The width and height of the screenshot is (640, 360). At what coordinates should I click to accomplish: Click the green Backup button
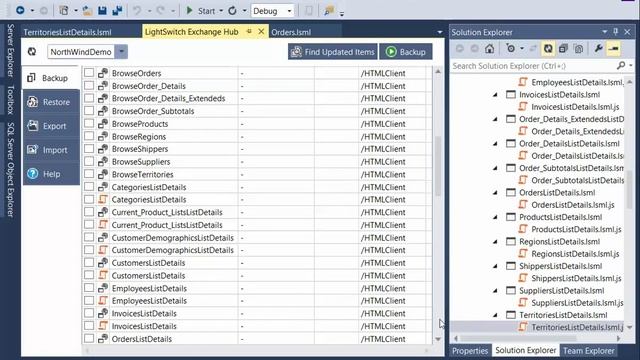pyautogui.click(x=406, y=52)
